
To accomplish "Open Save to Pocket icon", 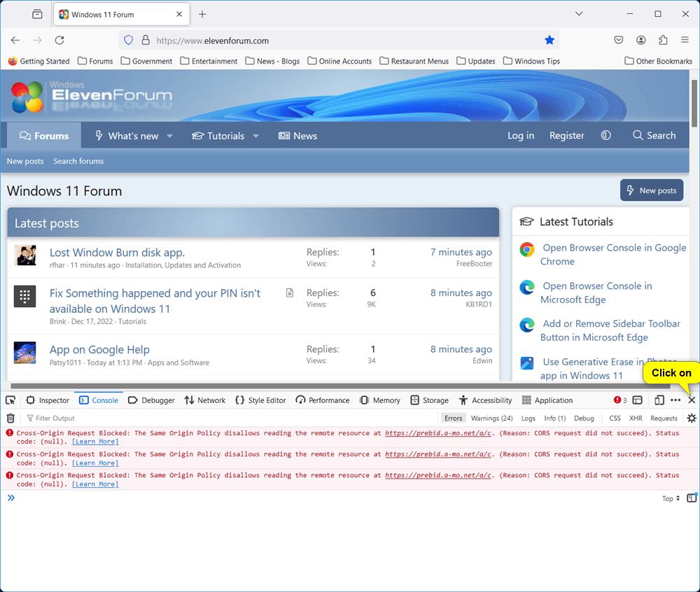I will (x=619, y=41).
